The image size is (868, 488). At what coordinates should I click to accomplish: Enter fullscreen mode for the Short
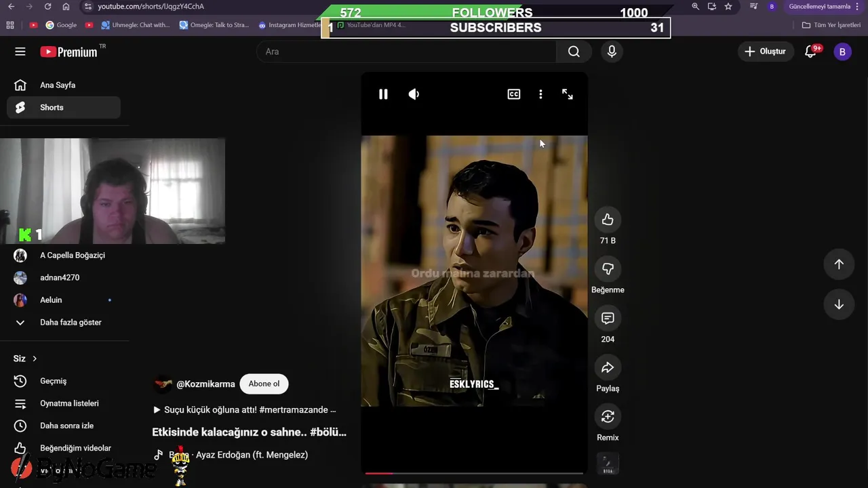568,94
